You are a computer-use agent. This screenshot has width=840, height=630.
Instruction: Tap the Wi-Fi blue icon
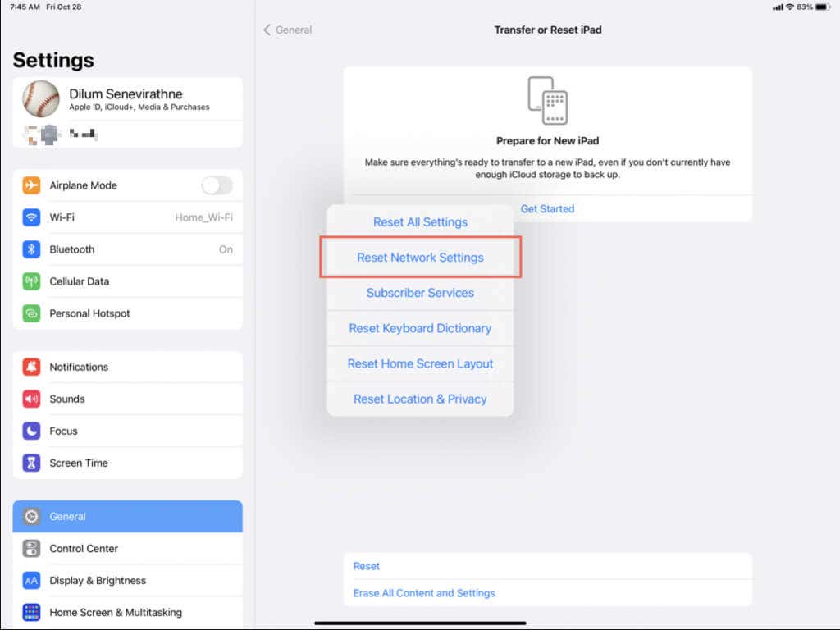coord(31,217)
